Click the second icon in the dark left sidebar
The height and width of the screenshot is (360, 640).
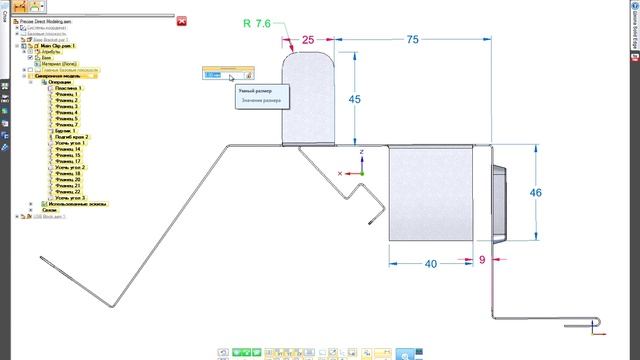click(x=5, y=99)
